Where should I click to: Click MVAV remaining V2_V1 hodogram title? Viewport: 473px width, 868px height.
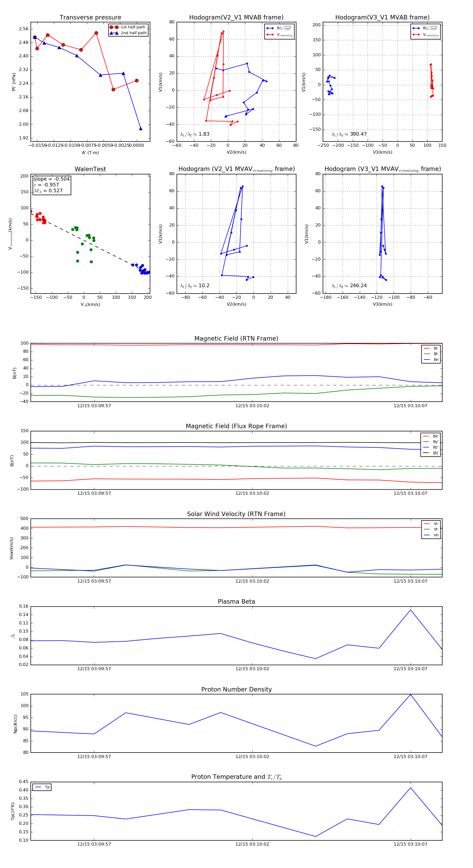tap(236, 169)
